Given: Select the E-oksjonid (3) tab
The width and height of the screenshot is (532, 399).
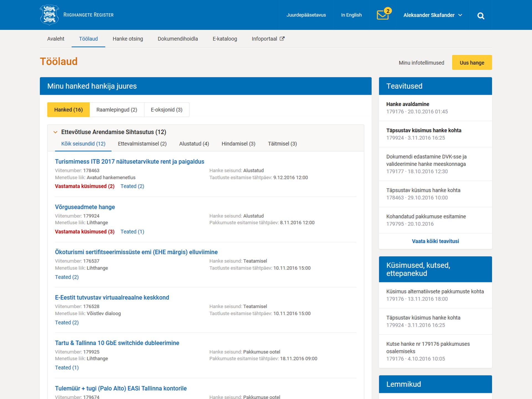Looking at the screenshot, I should (x=167, y=110).
